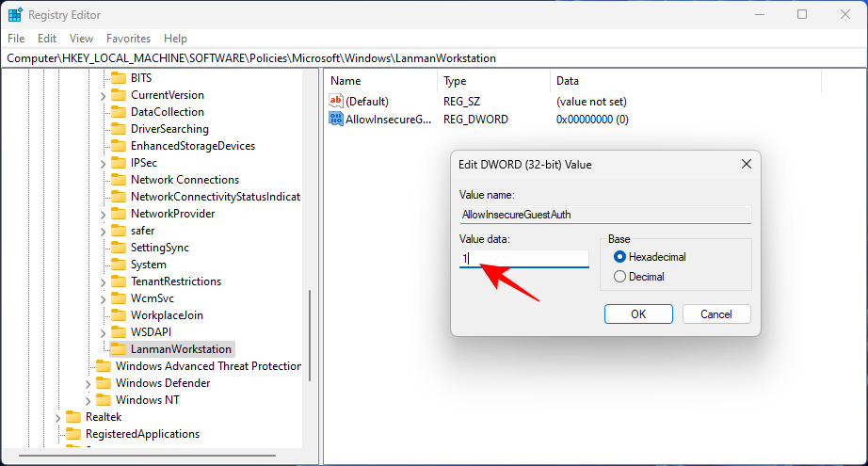Select the Decimal base option

pyautogui.click(x=619, y=277)
